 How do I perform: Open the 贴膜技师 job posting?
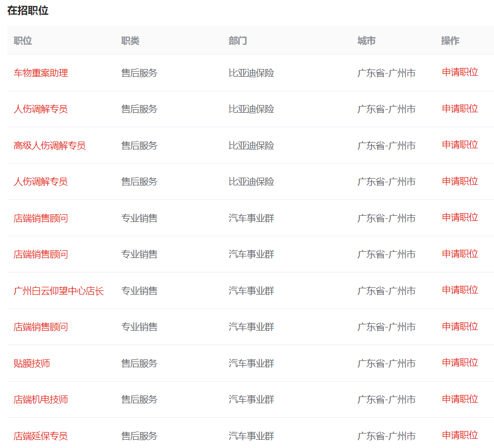pos(32,364)
